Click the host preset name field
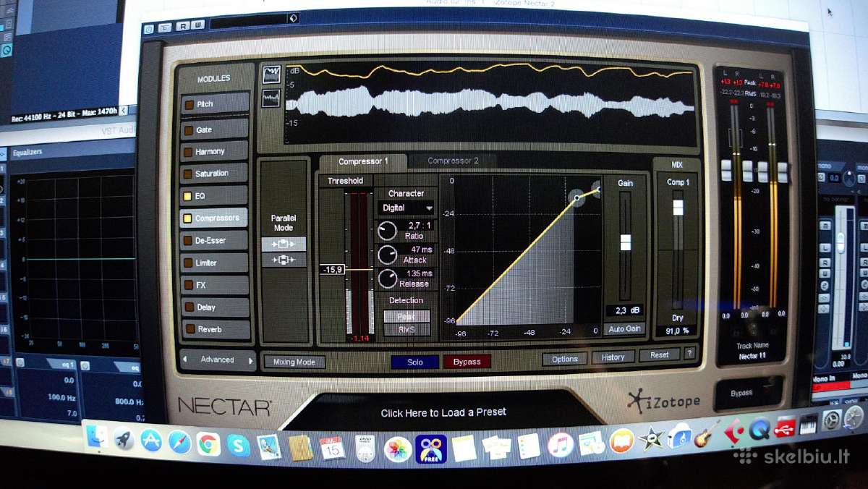This screenshot has width=868, height=489. (x=248, y=22)
